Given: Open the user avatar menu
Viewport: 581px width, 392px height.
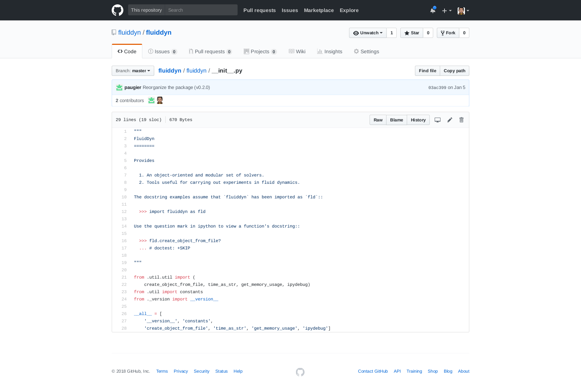Looking at the screenshot, I should pos(463,11).
